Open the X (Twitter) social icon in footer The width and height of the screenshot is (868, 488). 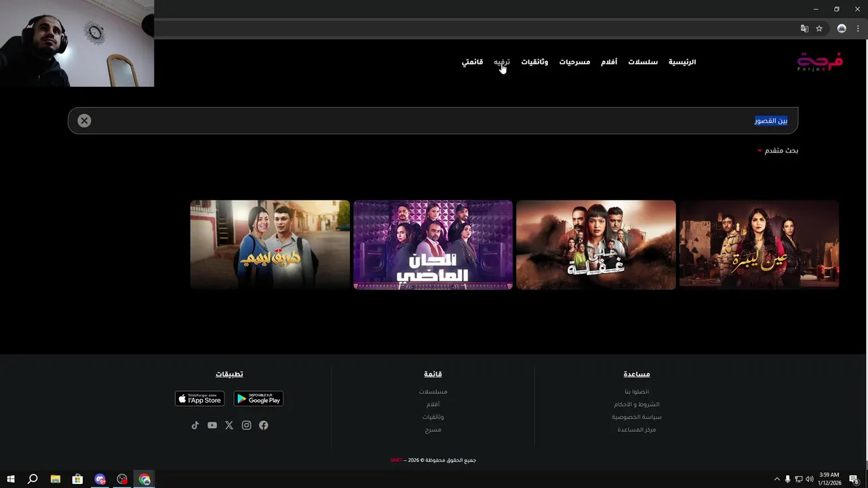229,425
